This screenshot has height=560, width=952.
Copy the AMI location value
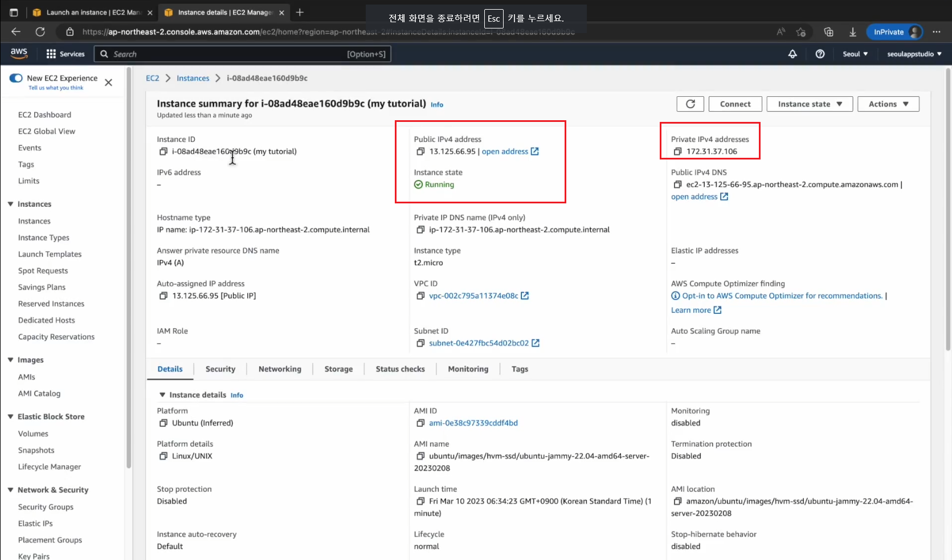pyautogui.click(x=677, y=501)
